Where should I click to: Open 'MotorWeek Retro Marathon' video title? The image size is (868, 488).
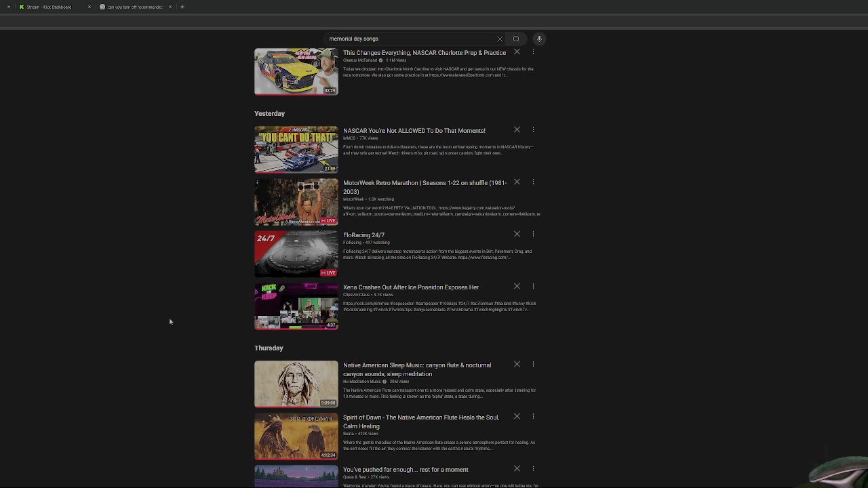point(425,187)
